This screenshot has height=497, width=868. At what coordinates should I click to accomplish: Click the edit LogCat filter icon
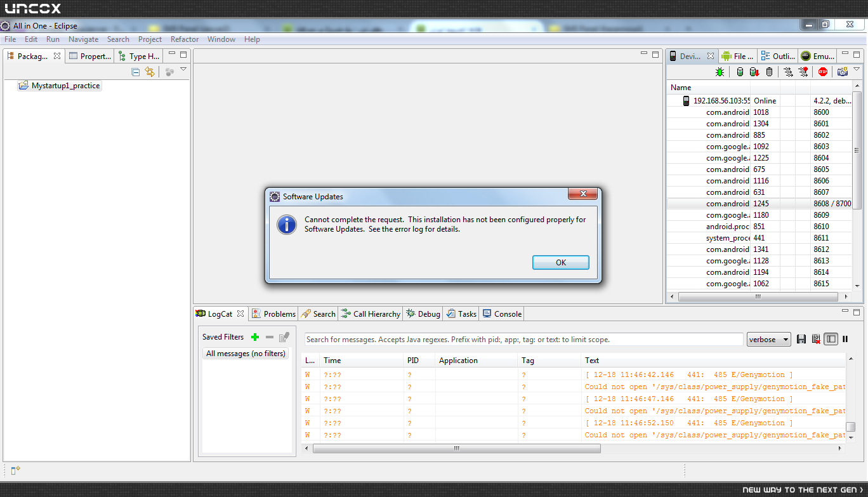(284, 337)
